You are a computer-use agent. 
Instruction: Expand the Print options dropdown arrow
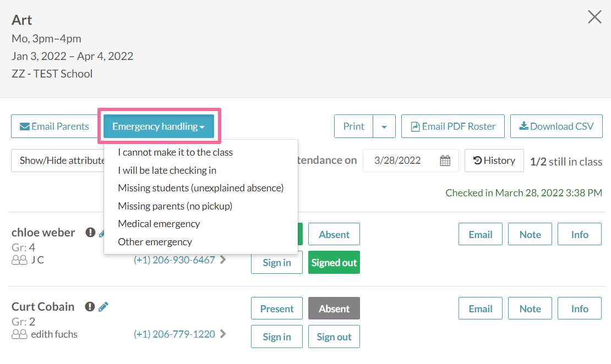coord(384,126)
